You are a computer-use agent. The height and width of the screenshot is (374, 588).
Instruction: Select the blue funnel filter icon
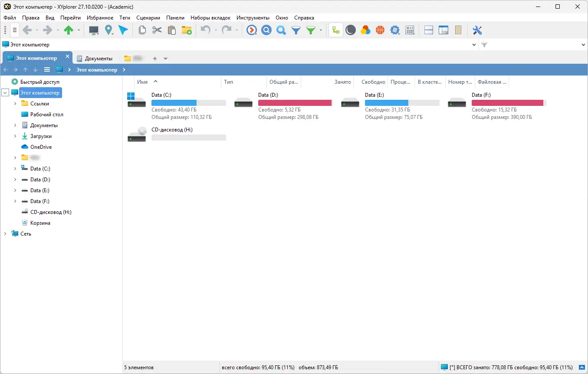pos(296,30)
